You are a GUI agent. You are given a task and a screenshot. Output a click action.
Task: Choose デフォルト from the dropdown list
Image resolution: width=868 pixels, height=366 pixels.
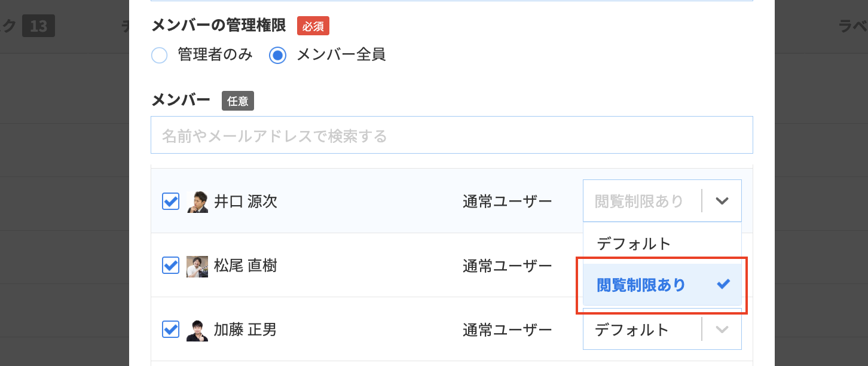pos(662,244)
